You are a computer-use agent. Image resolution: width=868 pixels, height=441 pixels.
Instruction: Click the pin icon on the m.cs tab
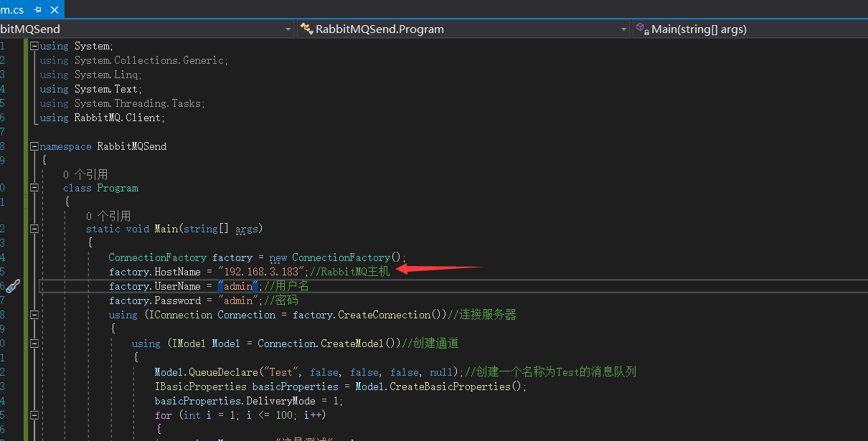pos(37,10)
